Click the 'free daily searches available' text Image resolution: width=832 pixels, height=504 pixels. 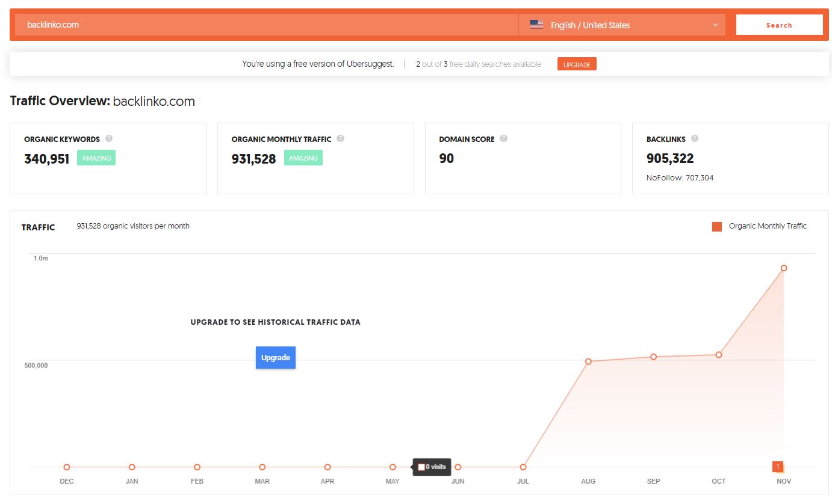pyautogui.click(x=495, y=64)
